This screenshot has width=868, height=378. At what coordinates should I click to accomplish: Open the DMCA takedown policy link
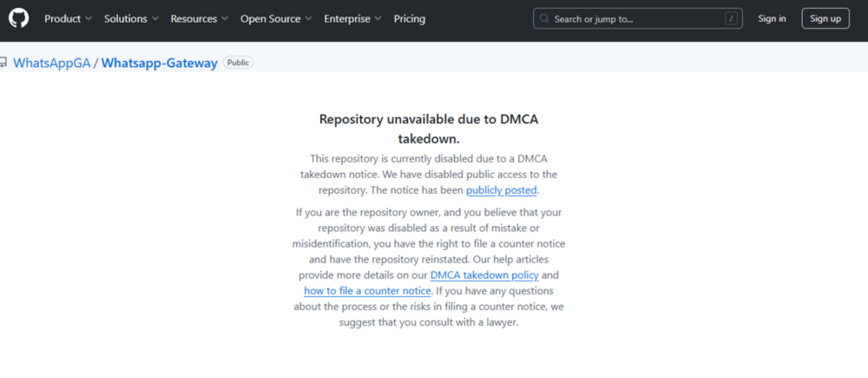(484, 275)
